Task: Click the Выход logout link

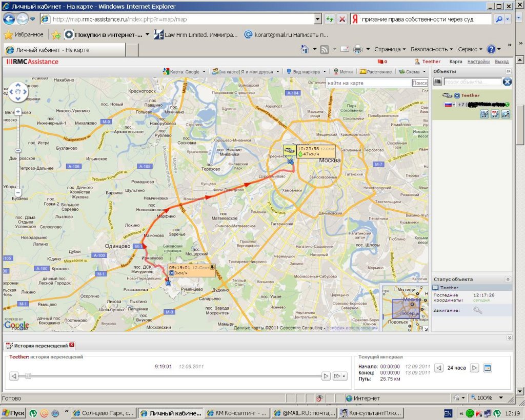Action: 501,62
